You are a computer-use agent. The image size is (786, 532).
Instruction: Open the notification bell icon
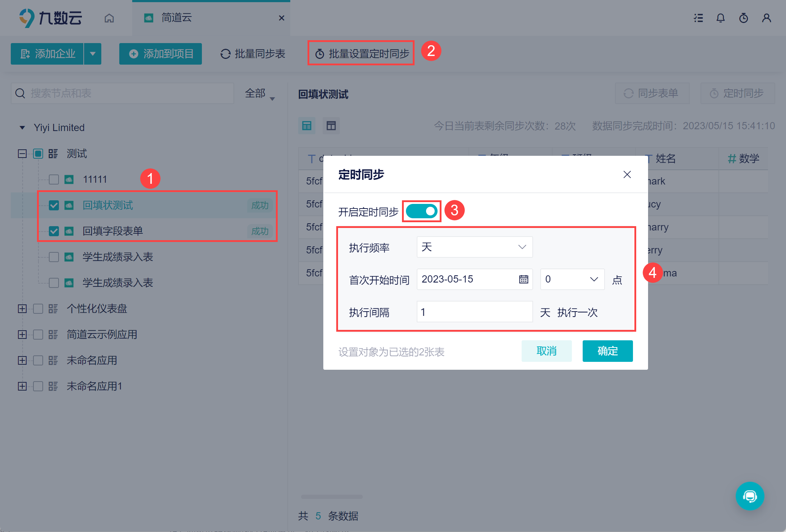click(720, 18)
